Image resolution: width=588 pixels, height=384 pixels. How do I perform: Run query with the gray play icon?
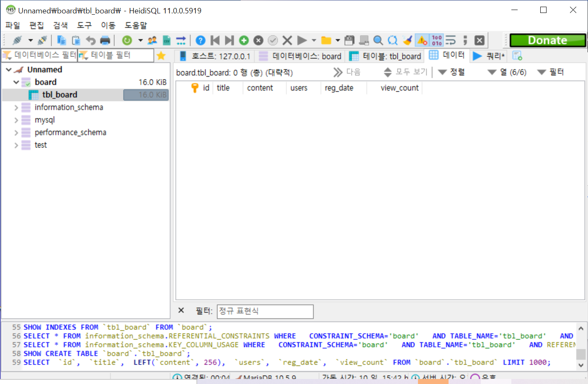click(302, 40)
